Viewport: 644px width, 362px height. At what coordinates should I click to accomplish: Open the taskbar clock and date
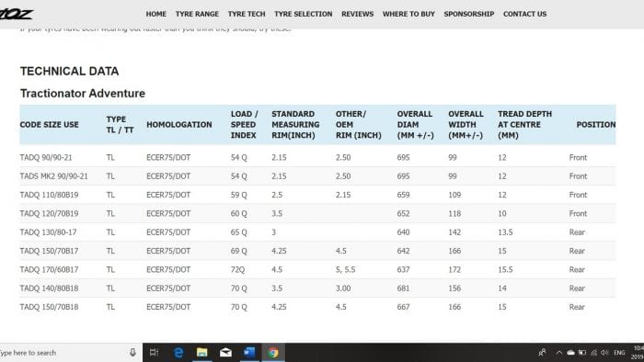point(638,353)
